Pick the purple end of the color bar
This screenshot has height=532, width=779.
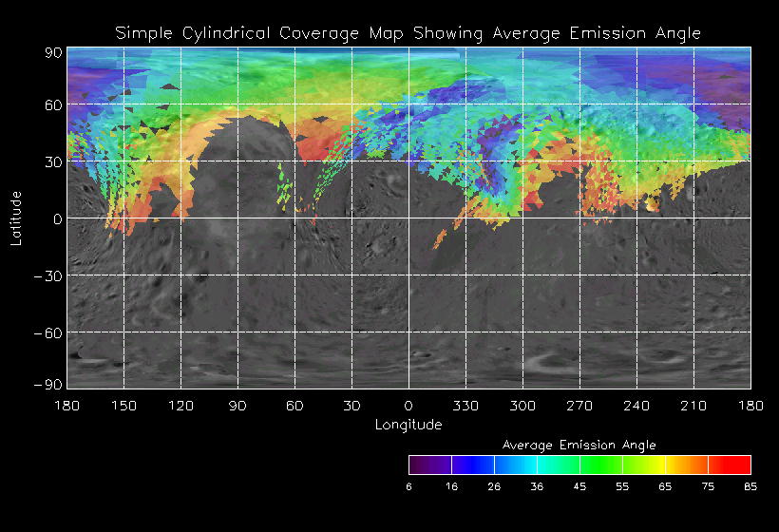click(x=421, y=465)
